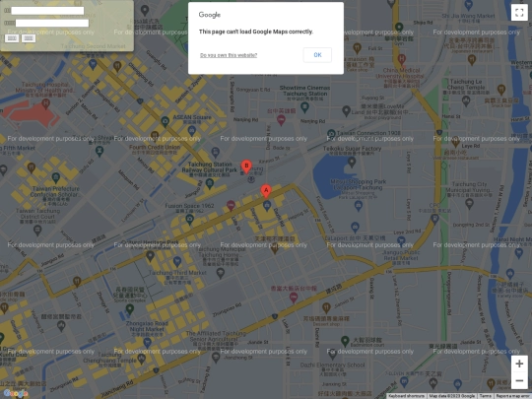Click "Nanjing Rd" label left of hotel pin
The width and height of the screenshot is (532, 399).
click(x=245, y=120)
